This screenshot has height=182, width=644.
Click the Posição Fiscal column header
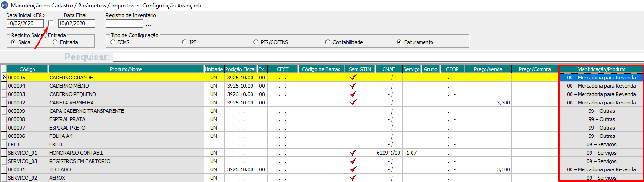pos(240,69)
